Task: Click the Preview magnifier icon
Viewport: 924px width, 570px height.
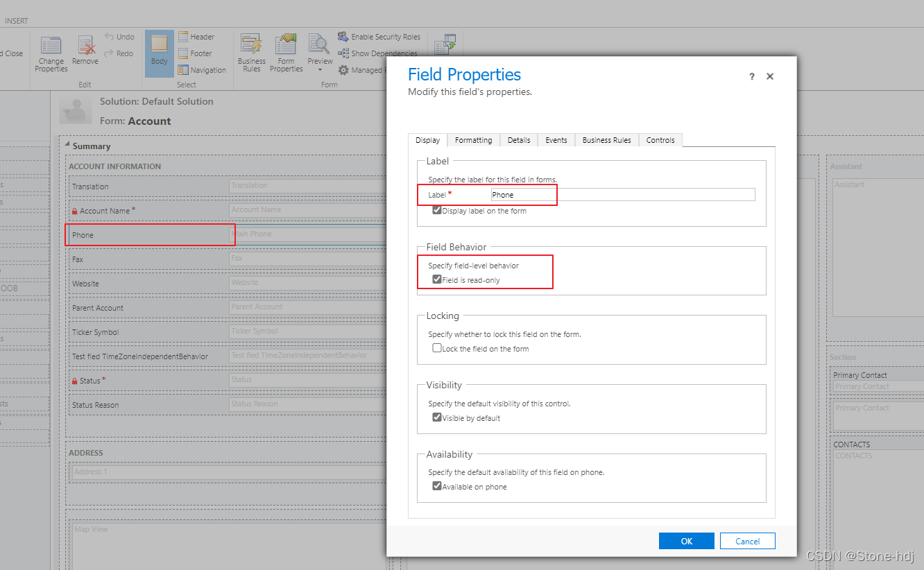Action: point(319,44)
